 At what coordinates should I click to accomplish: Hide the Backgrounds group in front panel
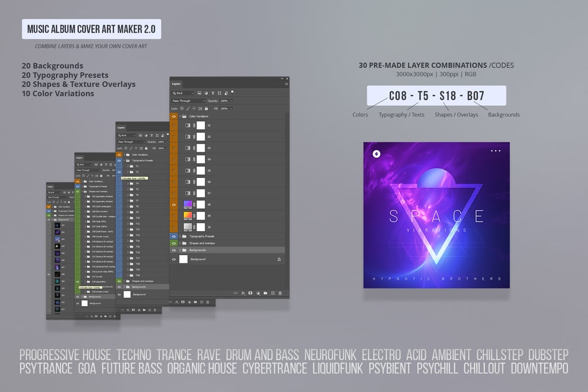click(x=174, y=250)
